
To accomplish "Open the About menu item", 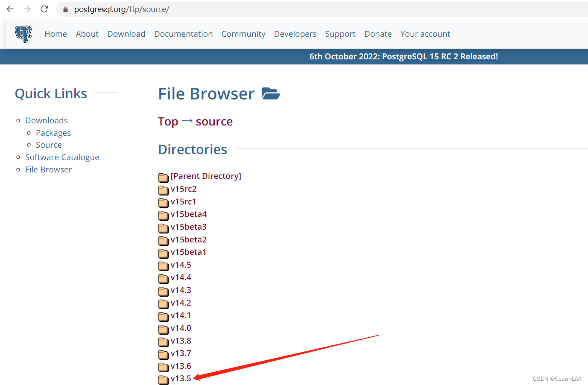I will 87,34.
